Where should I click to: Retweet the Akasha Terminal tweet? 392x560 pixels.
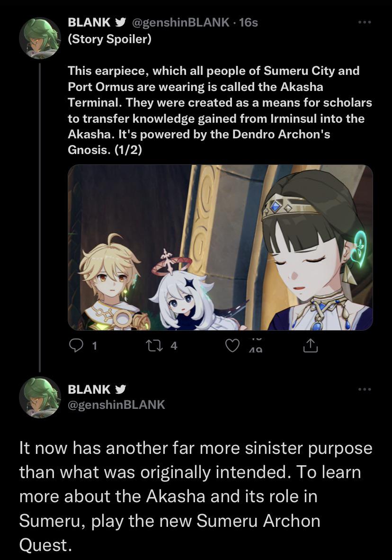coord(153,345)
